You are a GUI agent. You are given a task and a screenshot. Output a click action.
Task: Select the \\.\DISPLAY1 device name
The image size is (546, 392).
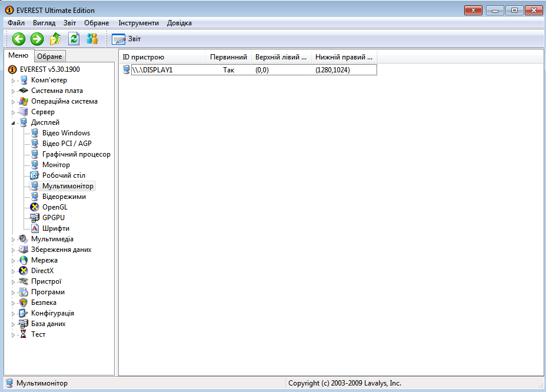(152, 70)
